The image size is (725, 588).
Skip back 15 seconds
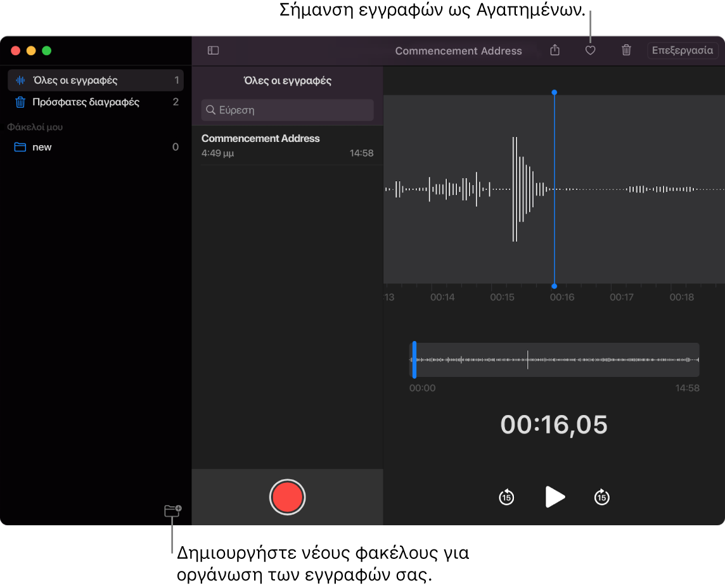pyautogui.click(x=506, y=497)
